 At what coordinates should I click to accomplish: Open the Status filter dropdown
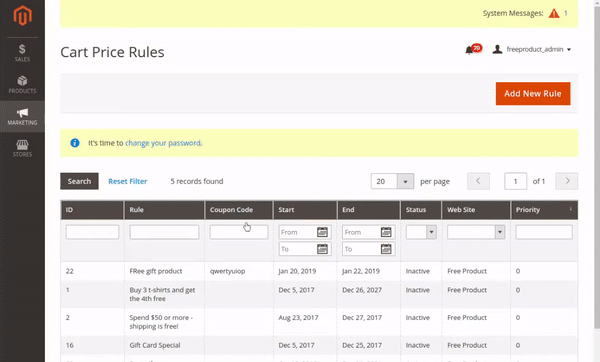(421, 232)
